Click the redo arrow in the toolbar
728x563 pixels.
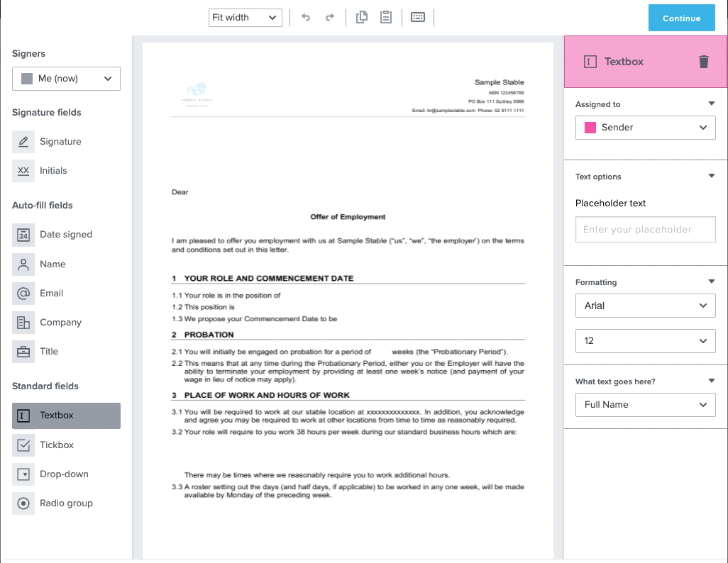330,18
